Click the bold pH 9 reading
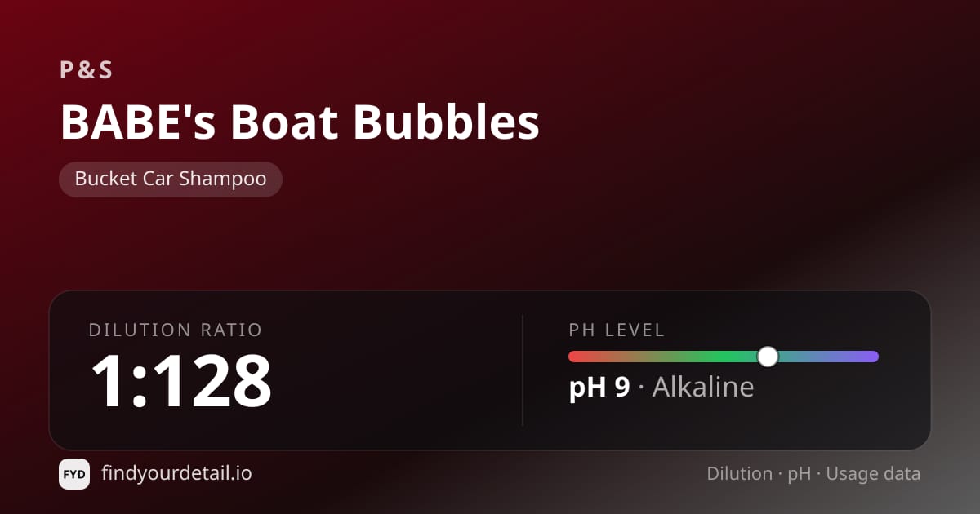Viewport: 980px width, 514px height. pos(599,387)
